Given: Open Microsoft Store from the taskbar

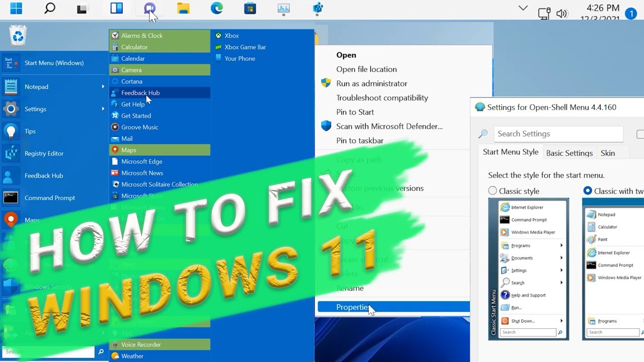Looking at the screenshot, I should tap(250, 9).
